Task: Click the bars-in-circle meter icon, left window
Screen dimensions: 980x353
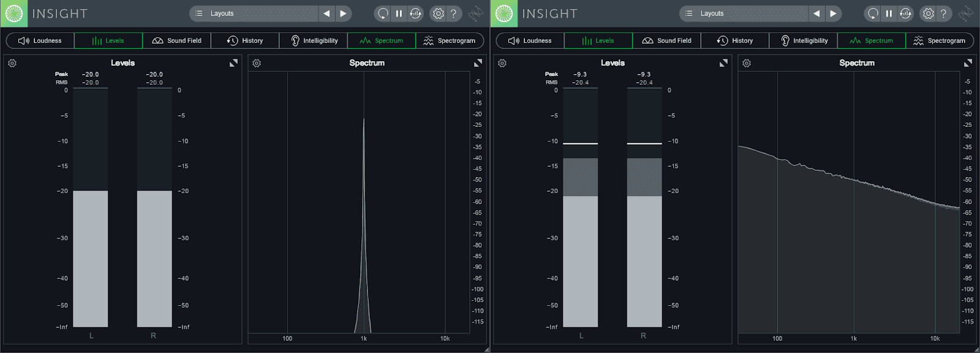Action: (415, 13)
